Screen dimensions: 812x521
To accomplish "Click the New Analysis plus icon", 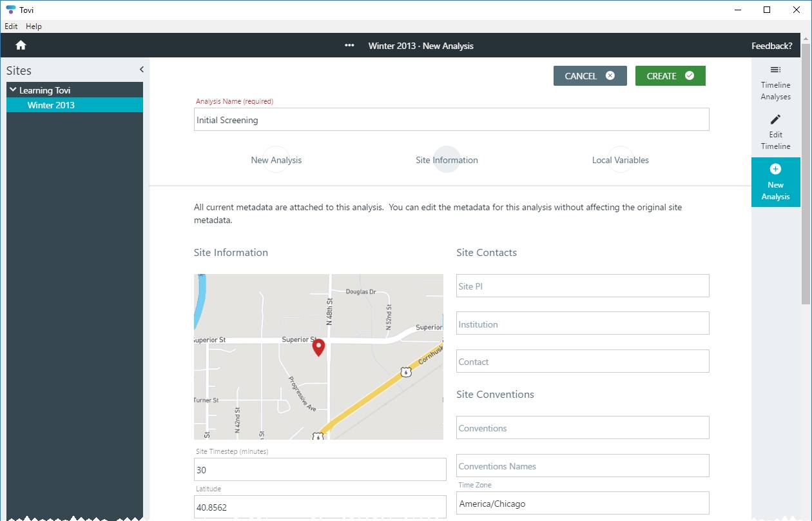I will tap(775, 170).
